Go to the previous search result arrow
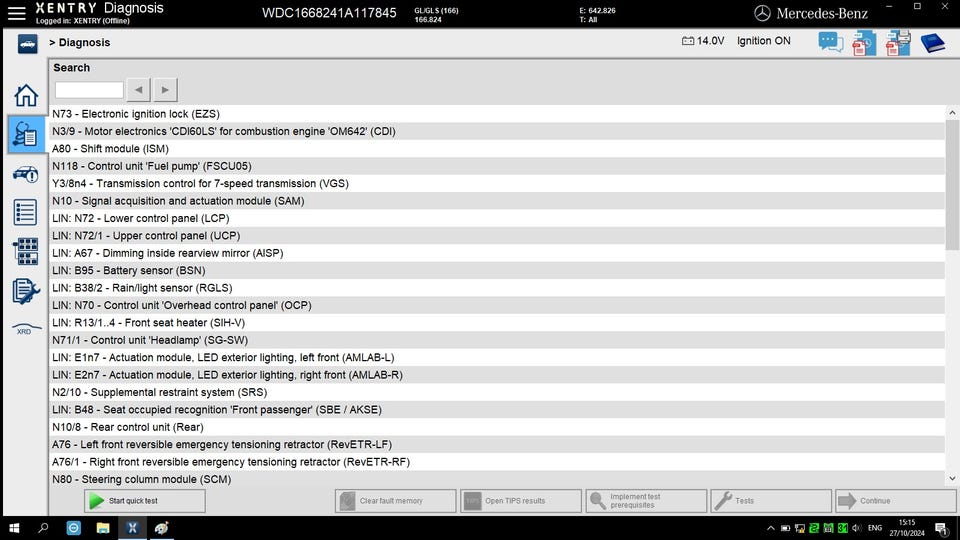The height and width of the screenshot is (540, 960). [138, 90]
